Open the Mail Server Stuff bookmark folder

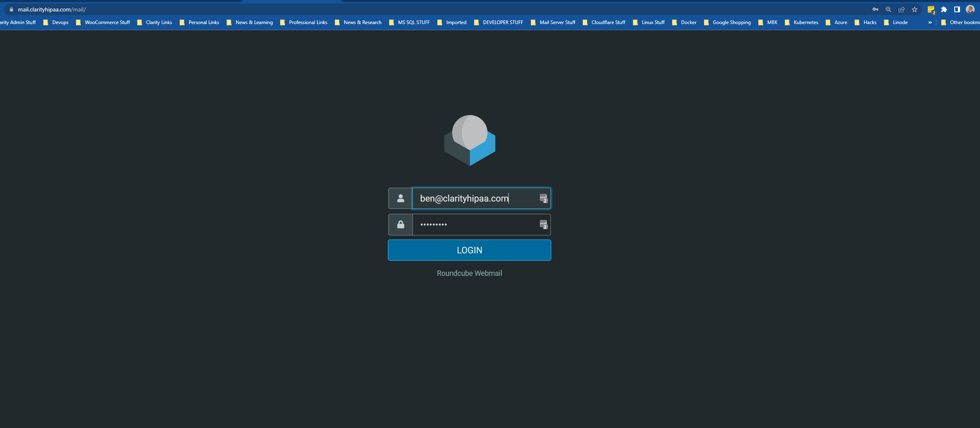click(x=553, y=22)
